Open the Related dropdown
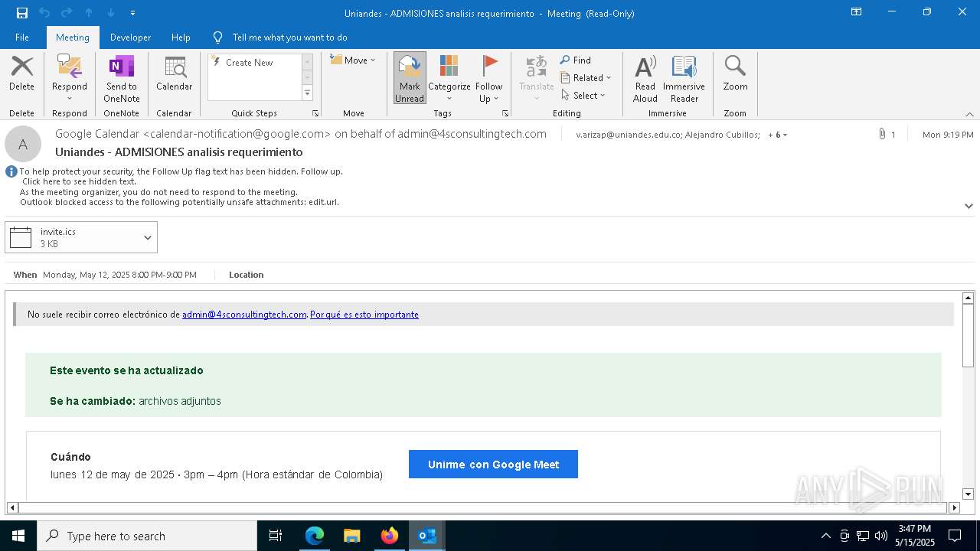 [586, 77]
